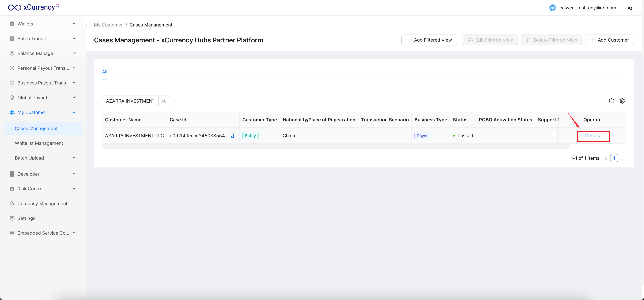Click the Add Customer button

(609, 40)
